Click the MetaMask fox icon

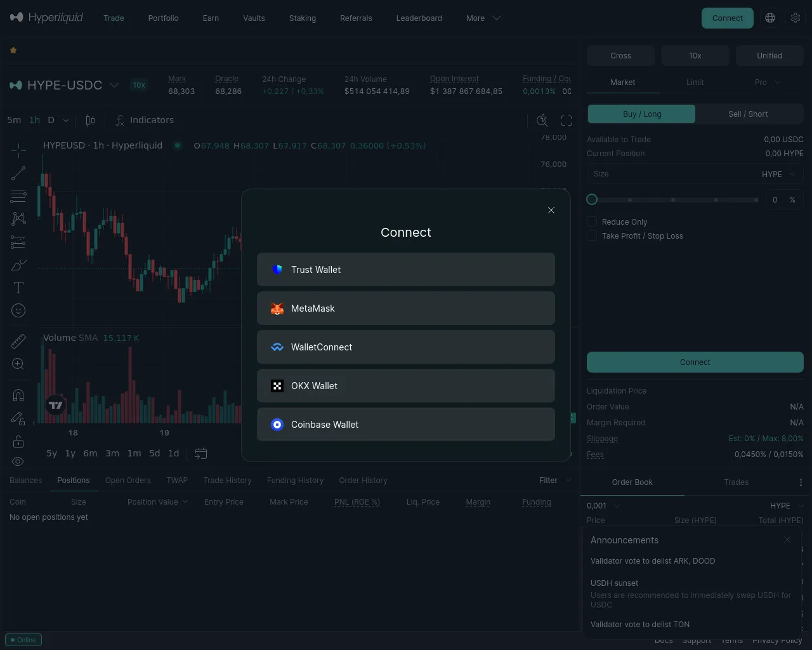277,308
